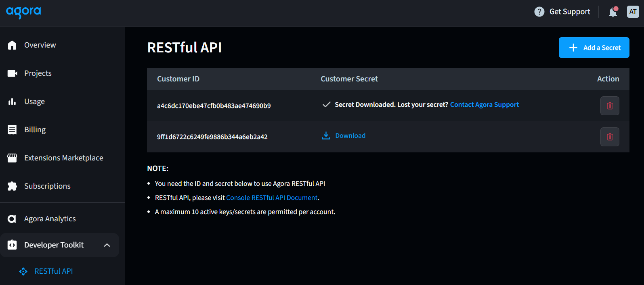644x285 pixels.
Task: Click the Overview home icon
Action: (12, 45)
